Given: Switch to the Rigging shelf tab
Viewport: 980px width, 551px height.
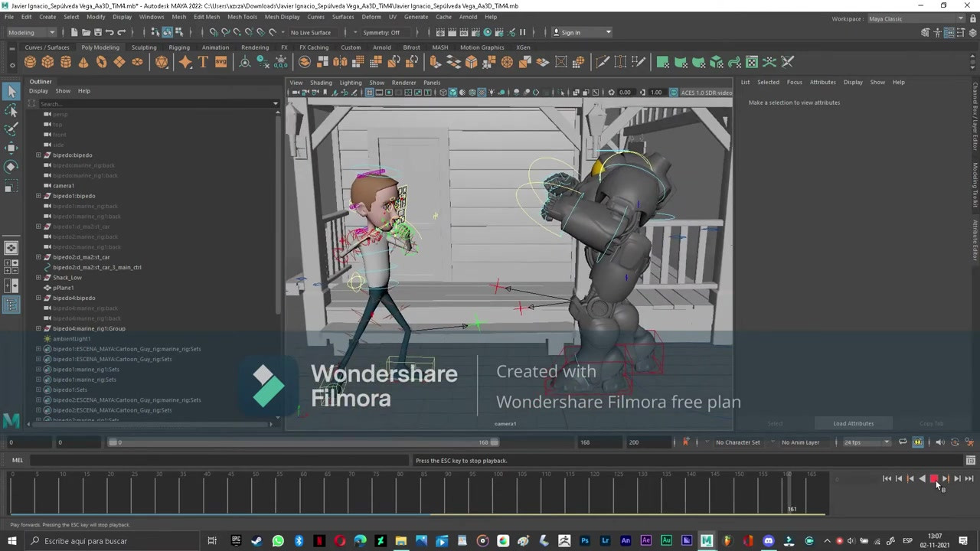Looking at the screenshot, I should (x=179, y=47).
